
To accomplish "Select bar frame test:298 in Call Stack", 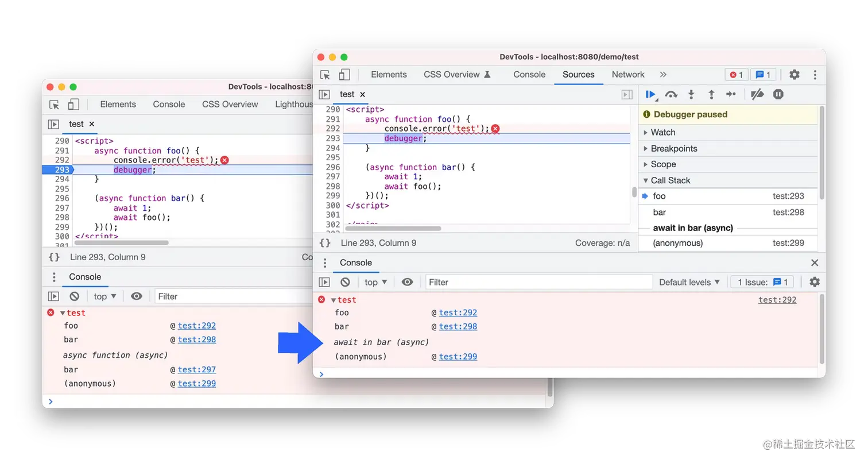I will pos(727,213).
